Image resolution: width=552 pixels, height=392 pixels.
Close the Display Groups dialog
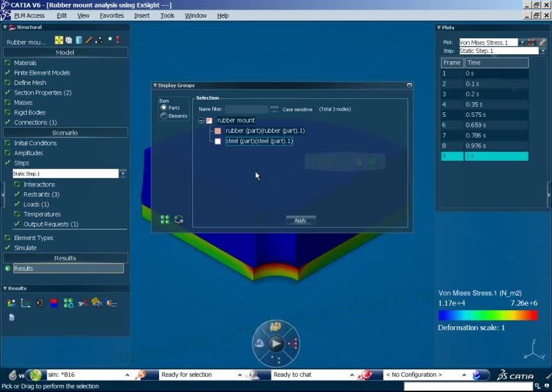pos(409,85)
